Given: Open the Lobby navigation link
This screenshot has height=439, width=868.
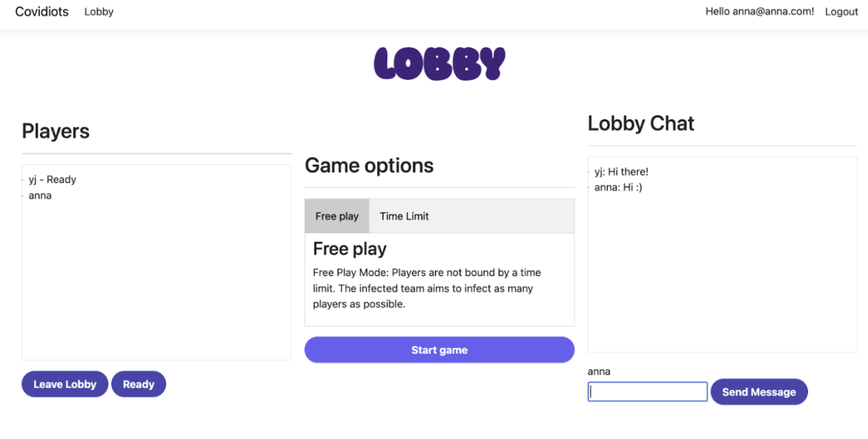Looking at the screenshot, I should coord(99,12).
